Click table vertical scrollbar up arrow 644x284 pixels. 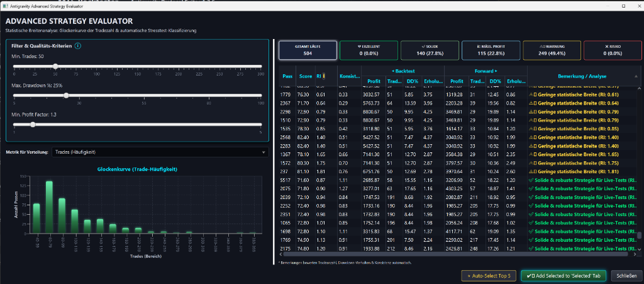639,88
